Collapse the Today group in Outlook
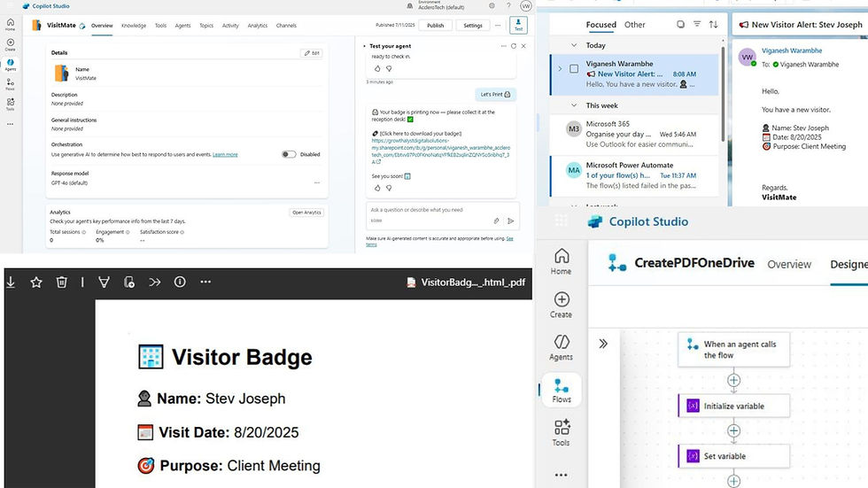Image resolution: width=868 pixels, height=488 pixels. click(x=574, y=45)
